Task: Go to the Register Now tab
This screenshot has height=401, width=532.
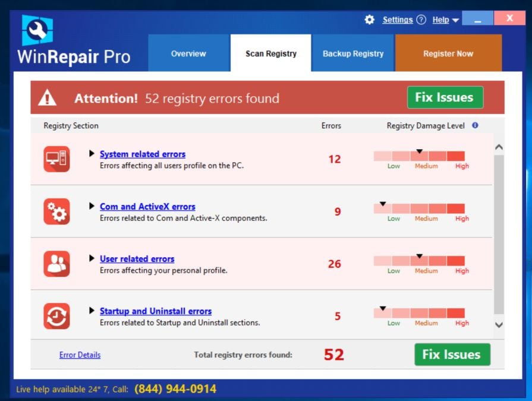Action: 448,53
